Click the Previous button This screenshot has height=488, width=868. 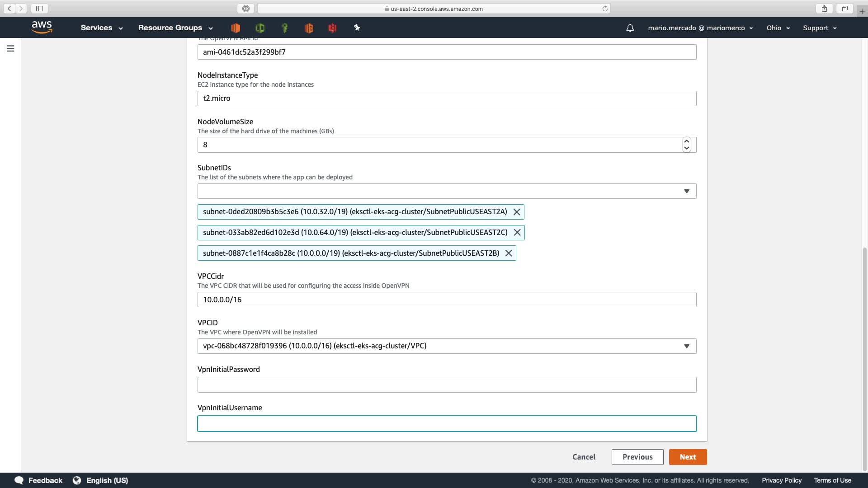point(637,457)
